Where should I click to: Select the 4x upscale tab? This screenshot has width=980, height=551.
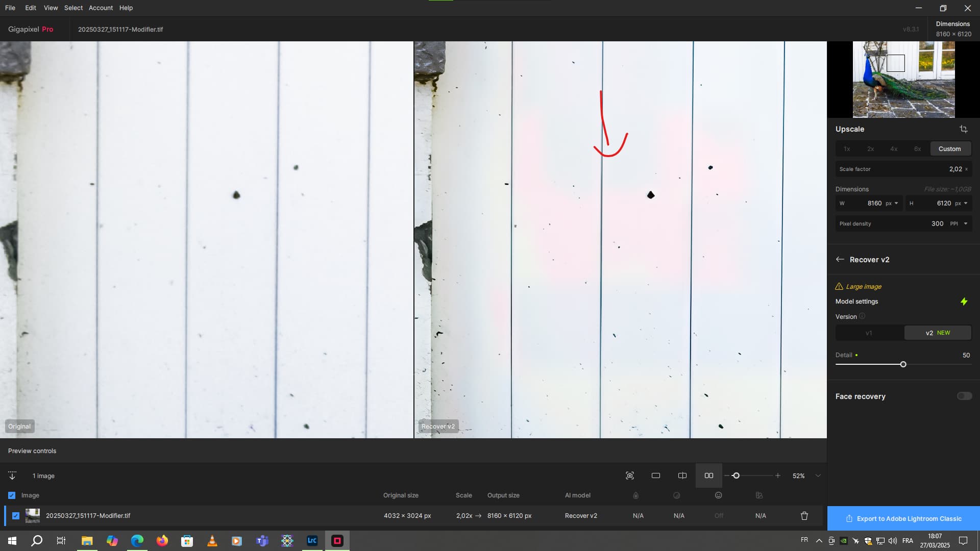click(894, 149)
